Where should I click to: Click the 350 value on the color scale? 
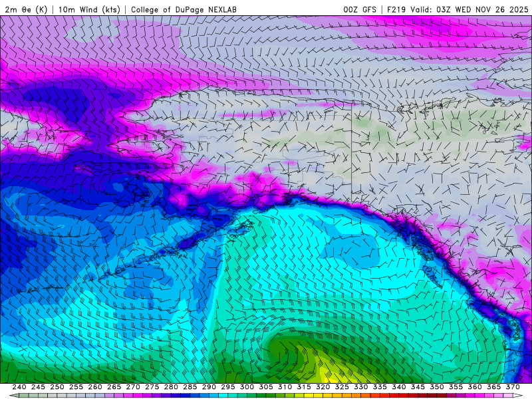[x=437, y=387]
